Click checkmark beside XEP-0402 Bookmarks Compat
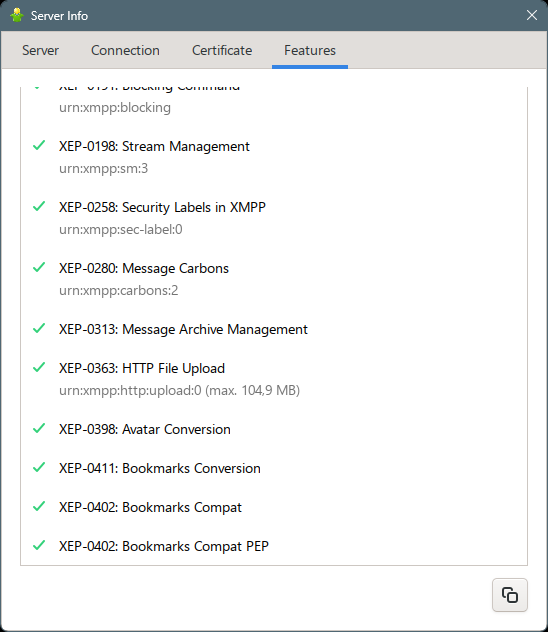Image resolution: width=548 pixels, height=632 pixels. [x=39, y=506]
